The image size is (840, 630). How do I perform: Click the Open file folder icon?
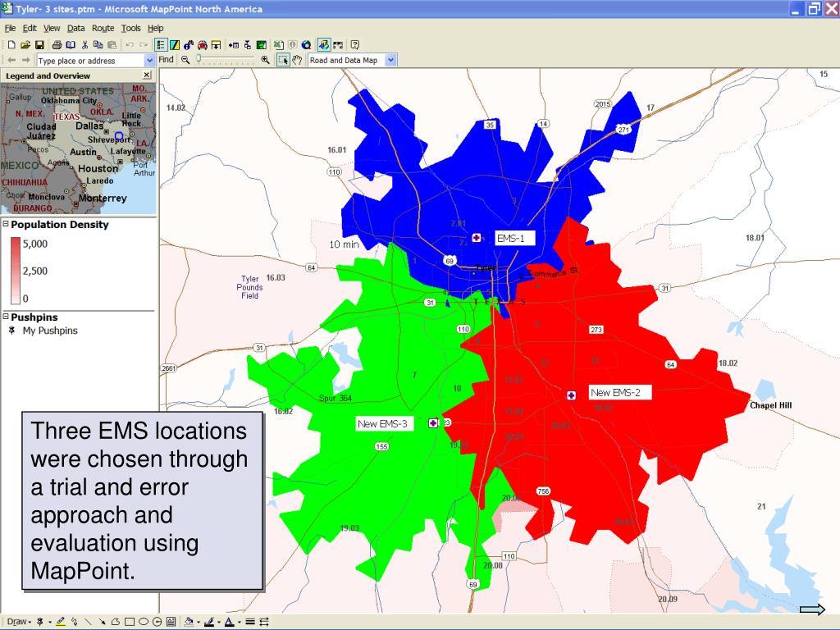[25, 45]
